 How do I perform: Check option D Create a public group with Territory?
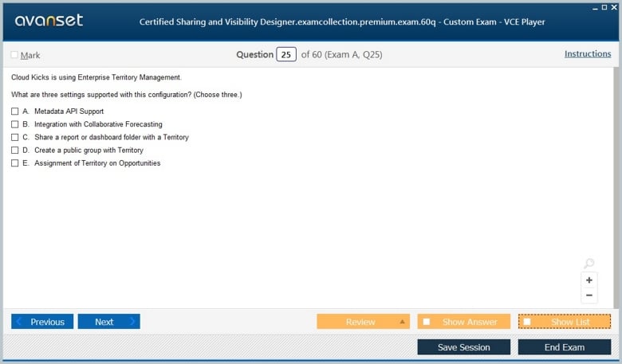point(14,150)
